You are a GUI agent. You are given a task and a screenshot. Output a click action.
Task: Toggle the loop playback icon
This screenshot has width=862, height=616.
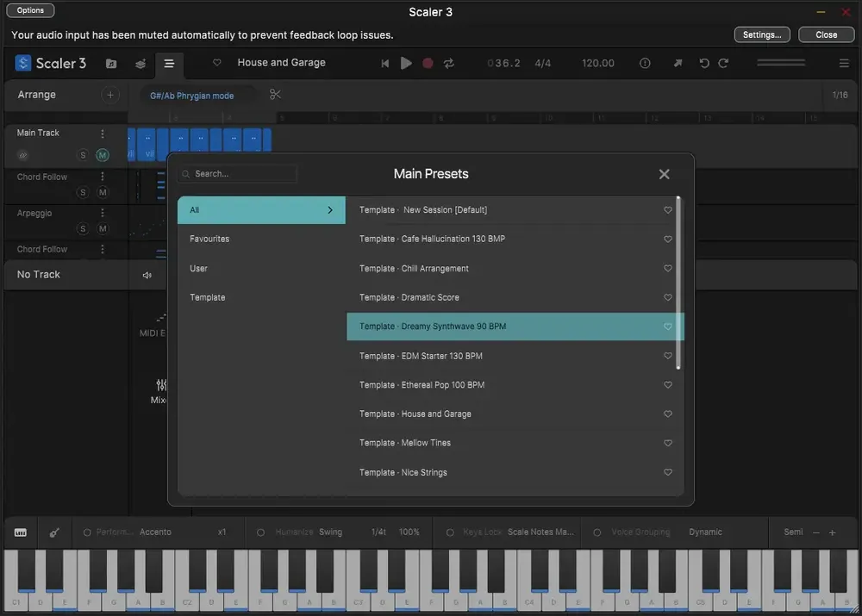tap(449, 63)
